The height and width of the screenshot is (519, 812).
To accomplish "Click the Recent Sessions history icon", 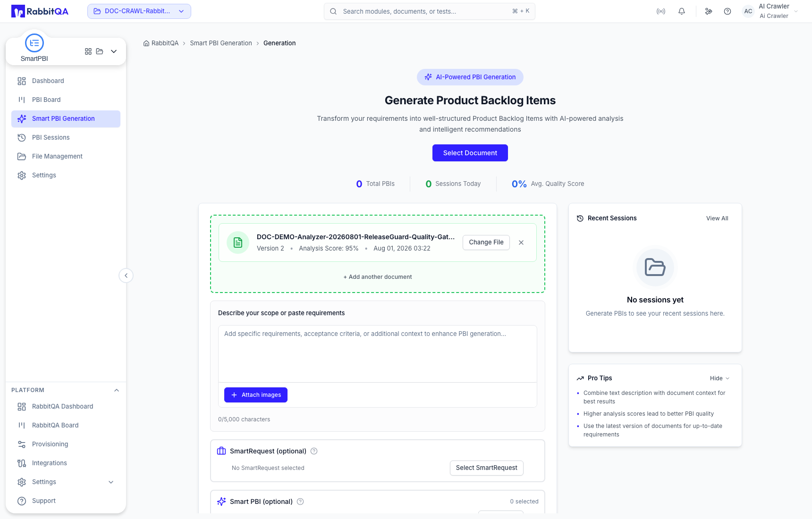I will [x=580, y=218].
